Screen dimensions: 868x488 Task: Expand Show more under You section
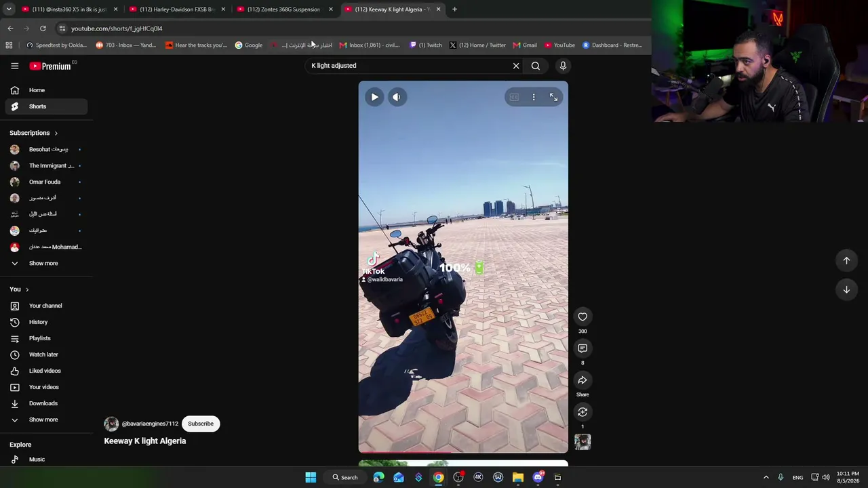point(46,420)
